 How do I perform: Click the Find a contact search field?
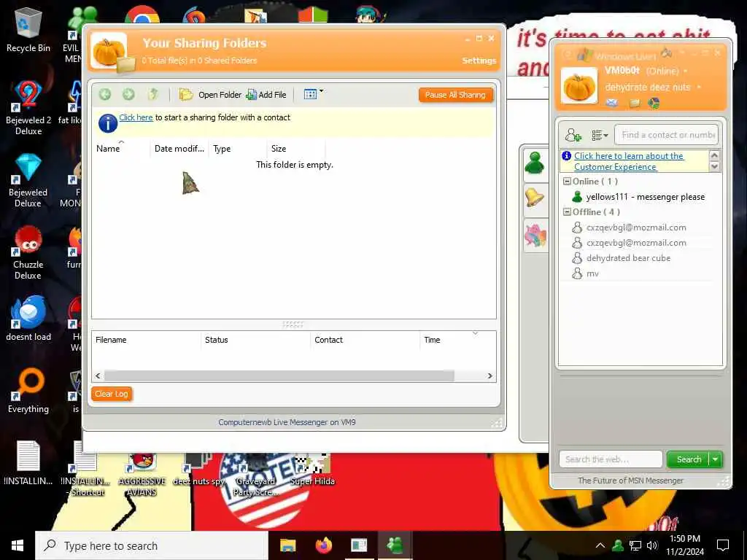click(x=667, y=135)
